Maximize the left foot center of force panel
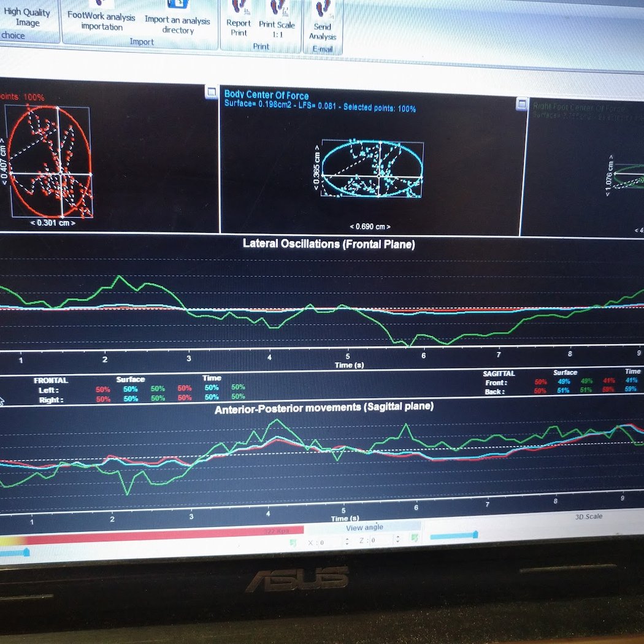 point(212,92)
